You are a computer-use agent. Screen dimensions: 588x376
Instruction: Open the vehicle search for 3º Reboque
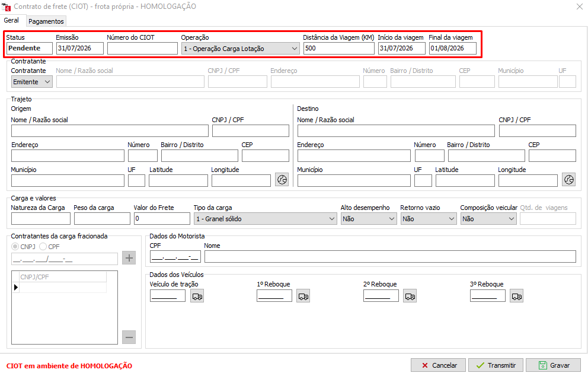(x=517, y=296)
